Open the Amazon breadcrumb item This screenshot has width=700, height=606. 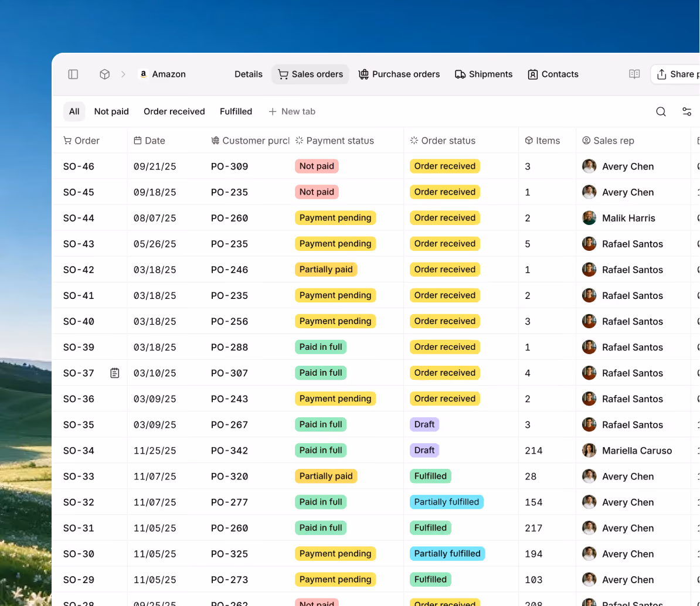pos(162,74)
